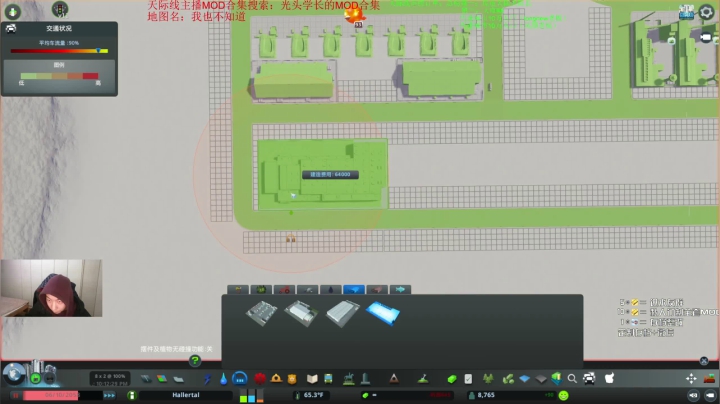Open the Landscaping tools menu

(x=423, y=379)
